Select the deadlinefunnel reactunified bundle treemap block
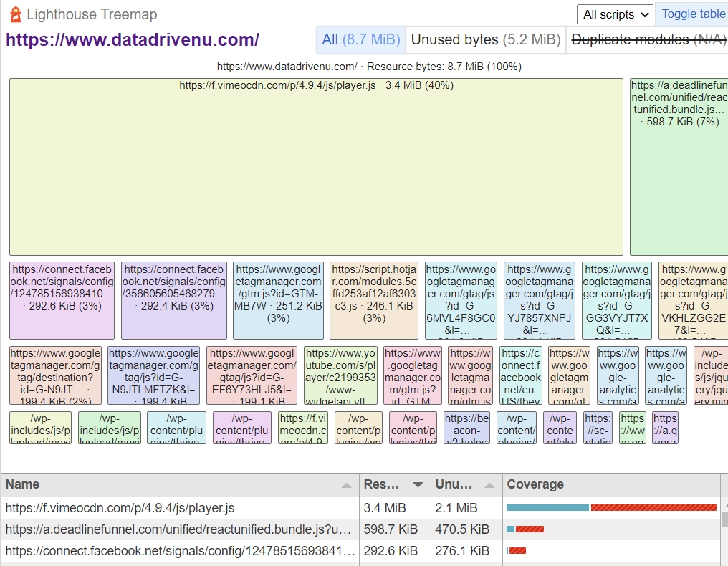This screenshot has height=566, width=728. tap(679, 167)
